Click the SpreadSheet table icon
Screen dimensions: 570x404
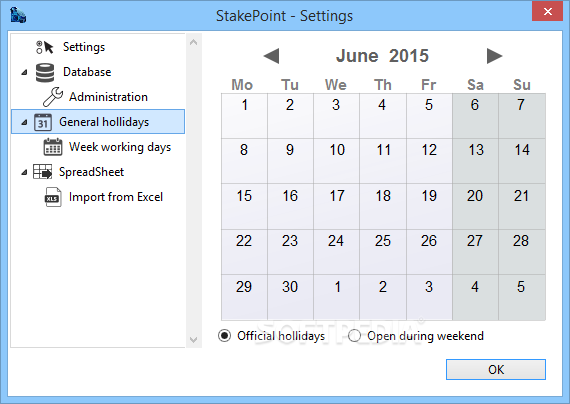coord(43,172)
